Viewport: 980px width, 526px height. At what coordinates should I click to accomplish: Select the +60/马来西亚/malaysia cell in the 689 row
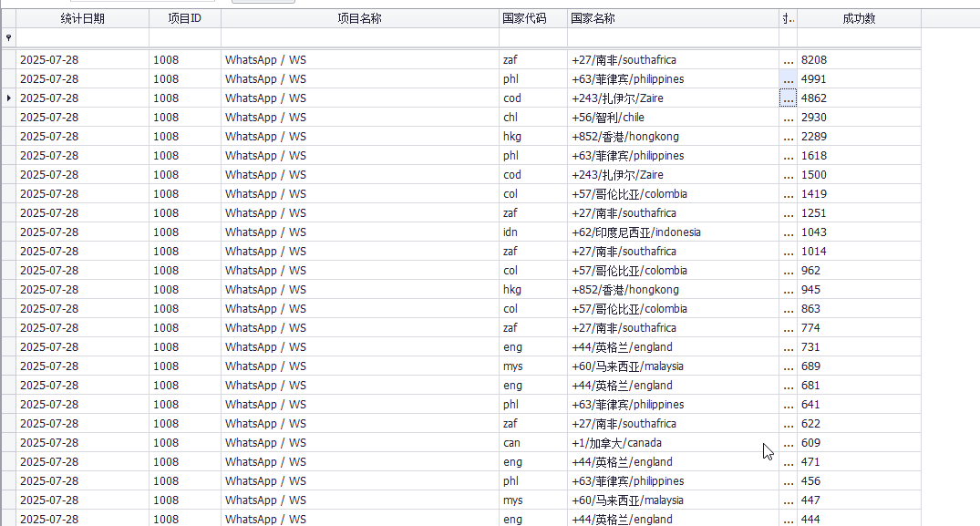(x=673, y=366)
